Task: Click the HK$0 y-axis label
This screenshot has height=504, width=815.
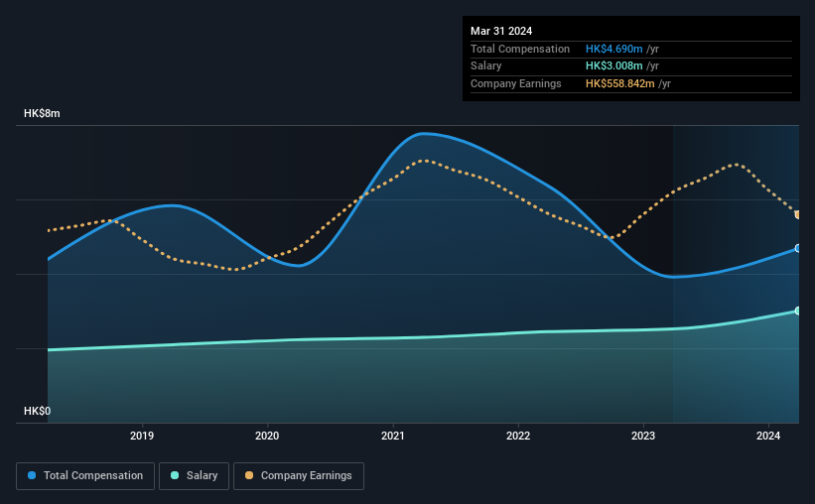Action: [38, 411]
